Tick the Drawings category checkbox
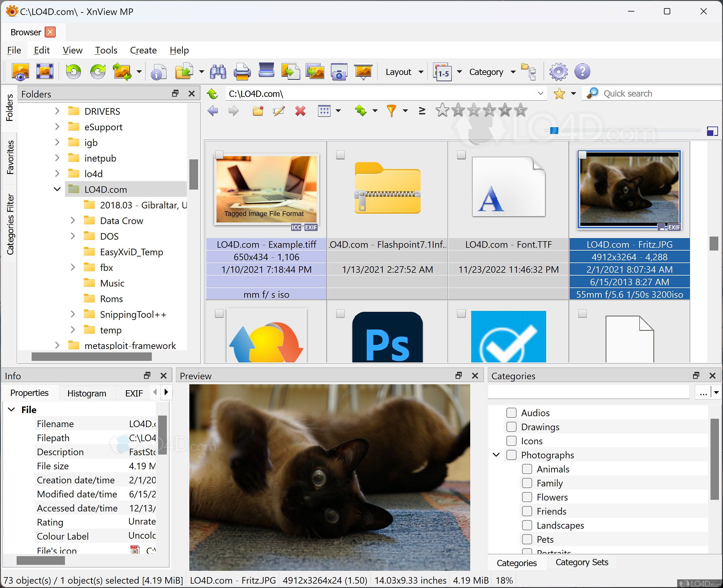Image resolution: width=723 pixels, height=588 pixels. 511,427
